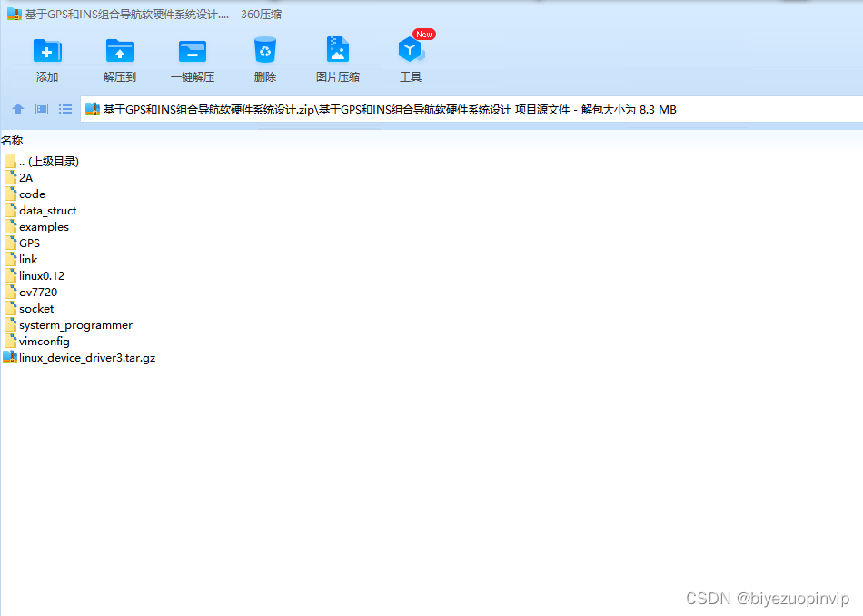Toggle the preview pane view icon
This screenshot has width=863, height=616.
point(40,109)
